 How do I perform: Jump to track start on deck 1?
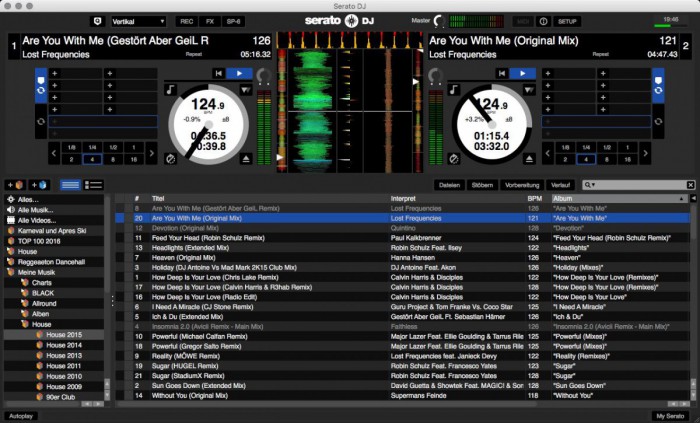coord(218,74)
